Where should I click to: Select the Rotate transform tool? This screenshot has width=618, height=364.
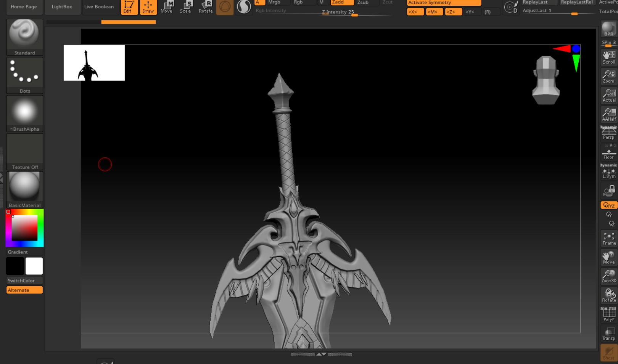tap(206, 7)
